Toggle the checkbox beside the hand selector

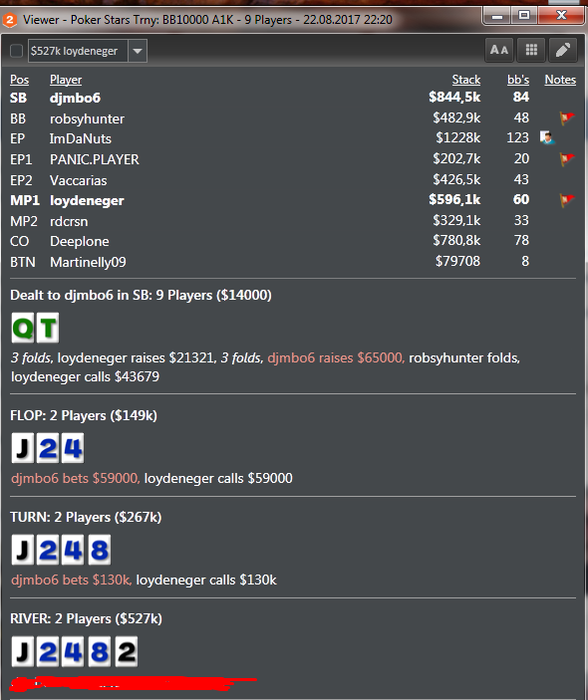[x=17, y=51]
